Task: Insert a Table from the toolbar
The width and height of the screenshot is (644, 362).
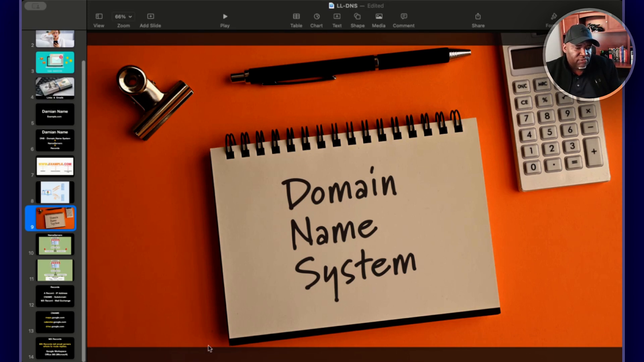Action: click(x=296, y=20)
